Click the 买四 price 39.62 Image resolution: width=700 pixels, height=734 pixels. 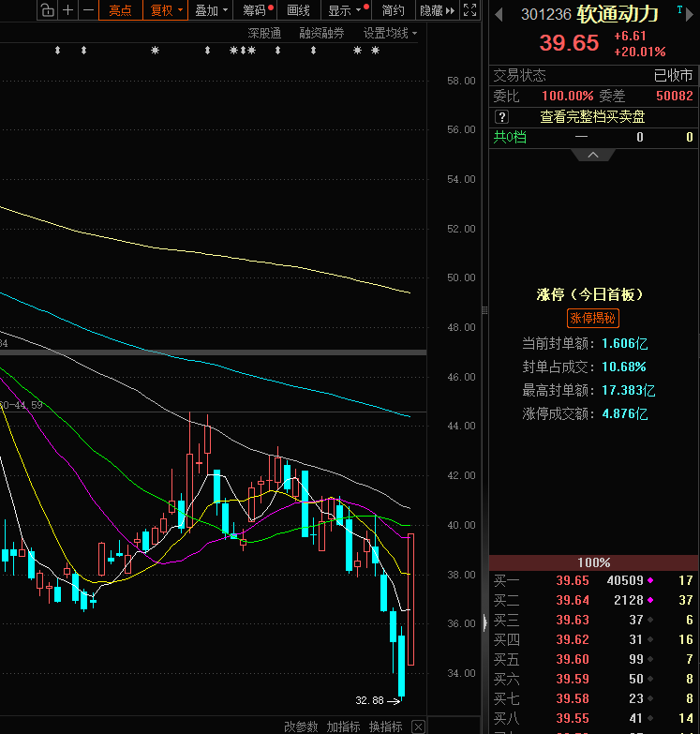point(573,639)
